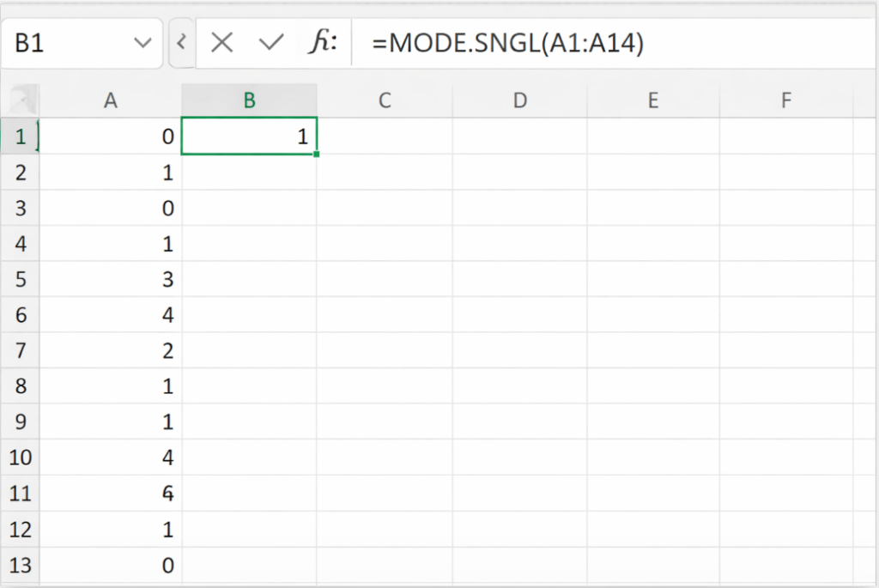Image resolution: width=879 pixels, height=588 pixels.
Task: Click the Enter checkmark icon in formula bar
Action: pos(271,43)
